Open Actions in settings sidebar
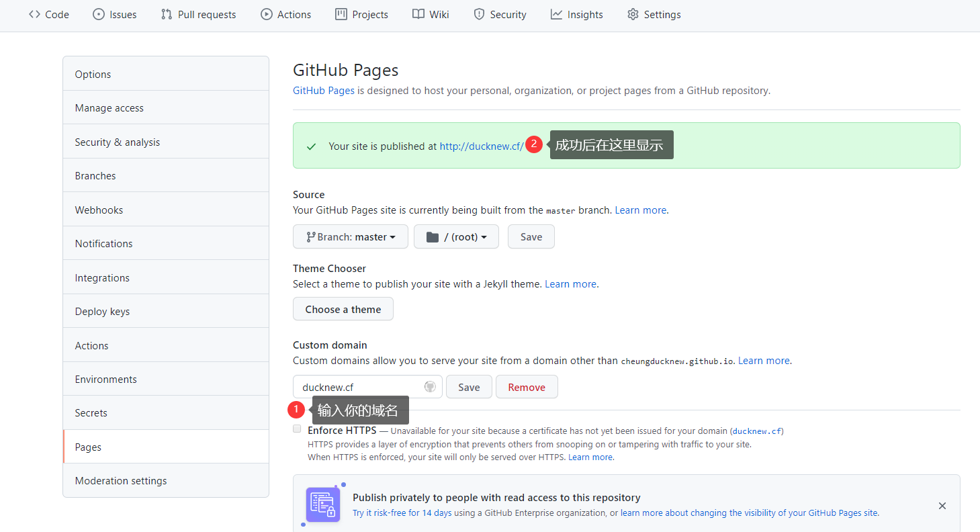The height and width of the screenshot is (532, 980). (166, 345)
